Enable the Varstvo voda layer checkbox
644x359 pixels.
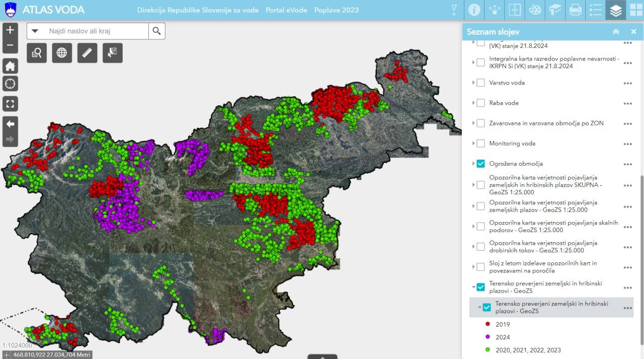480,83
